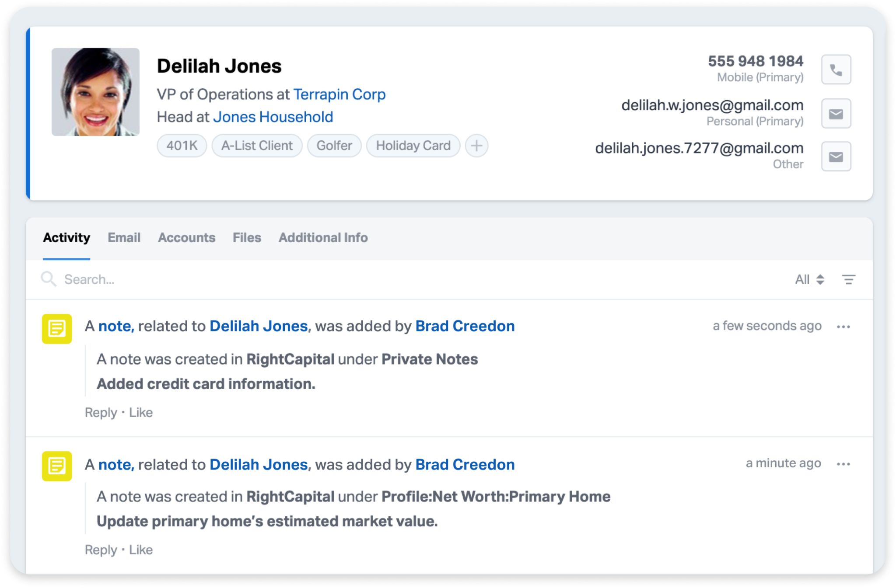Screen dimensions: 896x588
Task: Add a new tag using the plus icon
Action: click(x=476, y=146)
